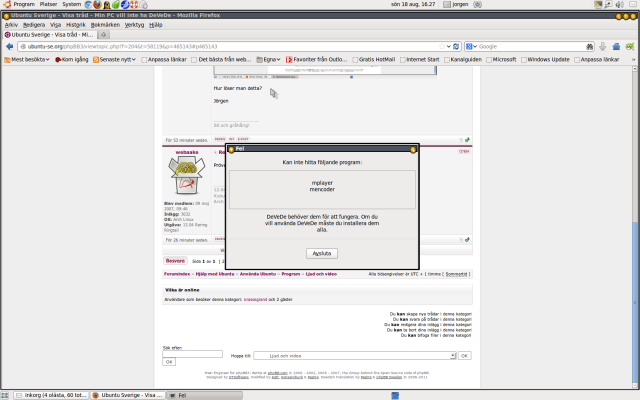
Task: Open the Kom igång bookmark
Action: click(x=72, y=60)
